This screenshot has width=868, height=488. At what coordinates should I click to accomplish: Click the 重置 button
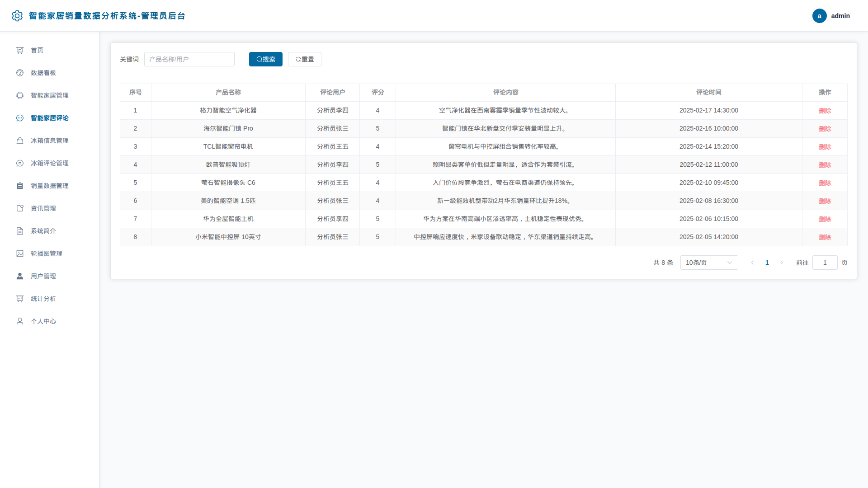(304, 59)
